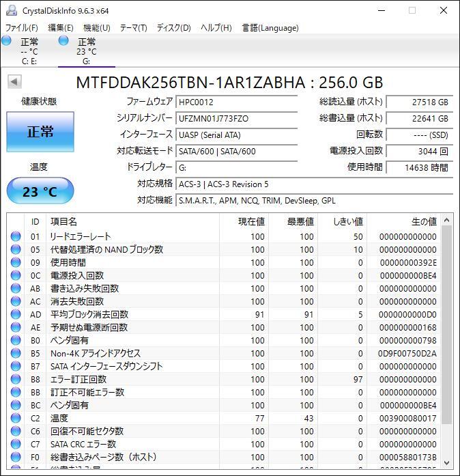Click the 項目名 column header
This screenshot has width=460, height=476.
[132, 221]
